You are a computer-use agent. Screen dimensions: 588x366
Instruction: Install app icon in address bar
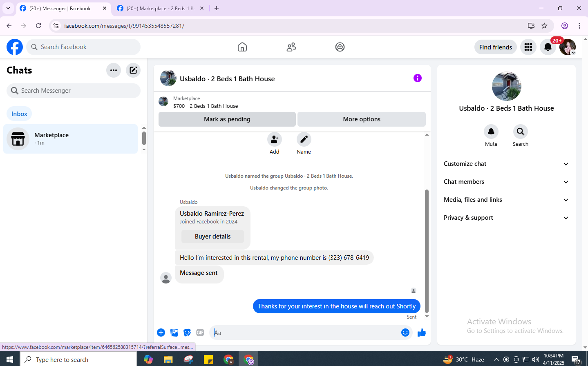(531, 26)
